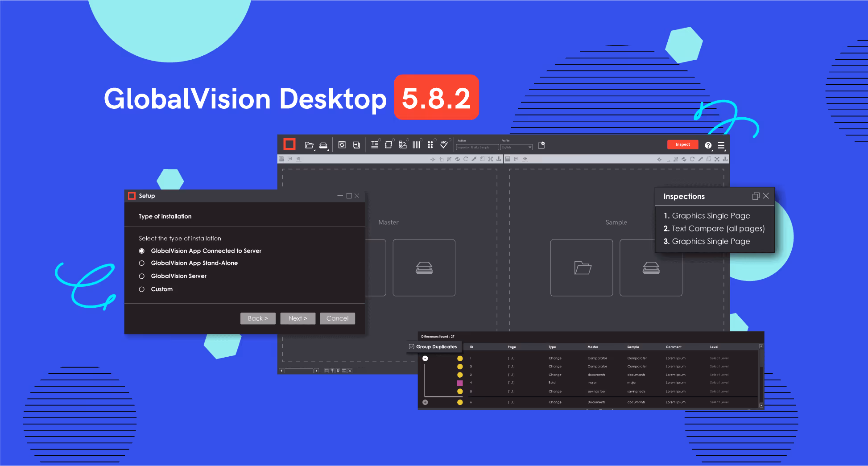Click the crosshair icon in Sample panel toolbar
This screenshot has height=466, width=868.
(x=659, y=159)
